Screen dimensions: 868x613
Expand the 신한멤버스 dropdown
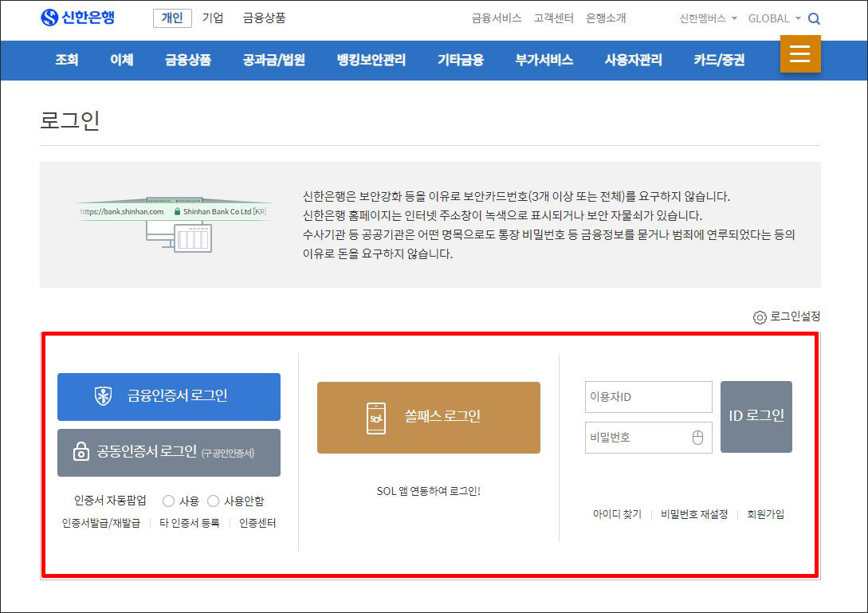709,18
